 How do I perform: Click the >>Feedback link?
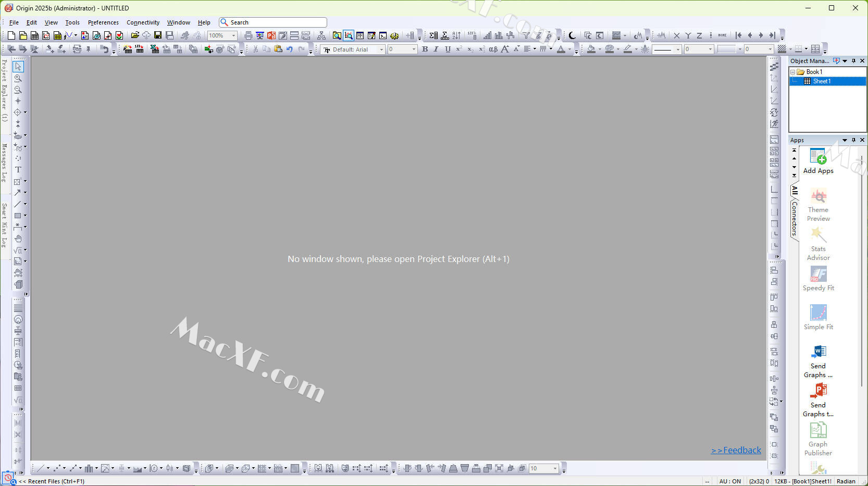coord(736,450)
